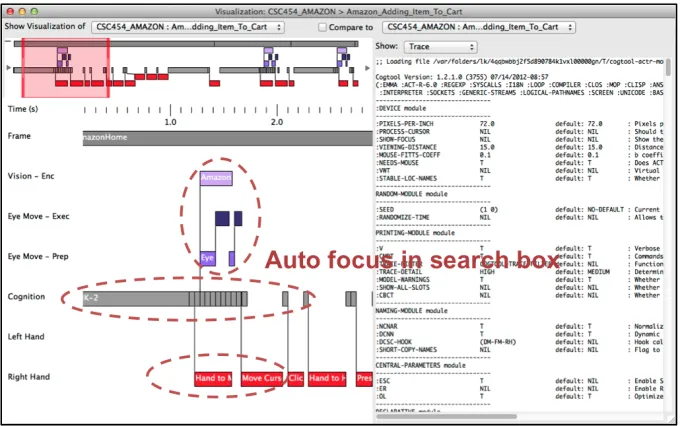
Task: Zoom the Visualization window with green button
Action: point(34,12)
